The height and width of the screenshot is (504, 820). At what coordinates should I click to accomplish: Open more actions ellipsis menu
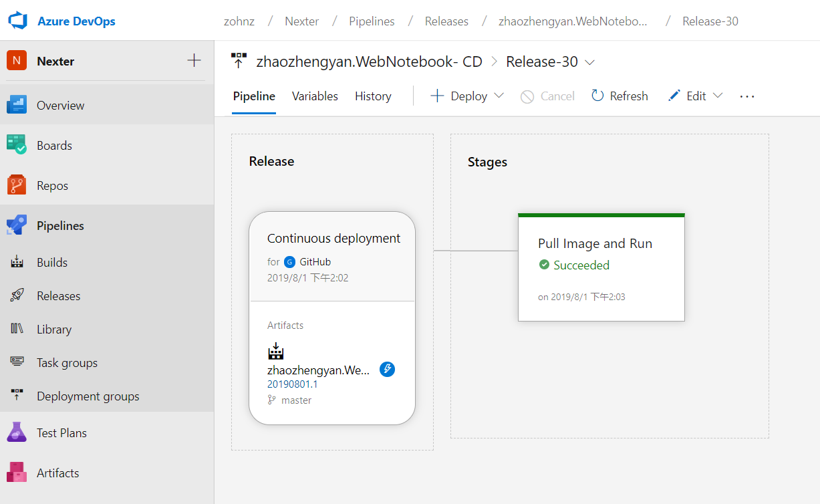pyautogui.click(x=746, y=96)
